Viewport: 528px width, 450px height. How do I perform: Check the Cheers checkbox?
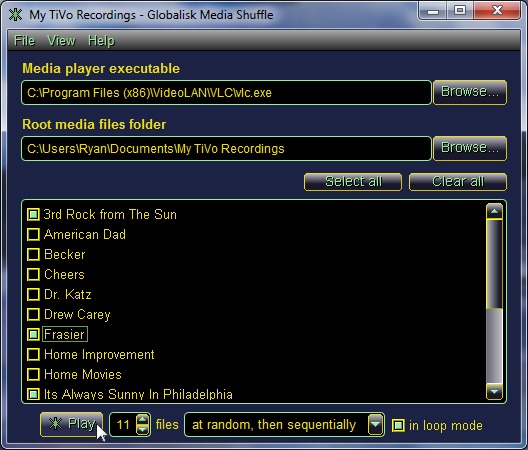tap(33, 275)
